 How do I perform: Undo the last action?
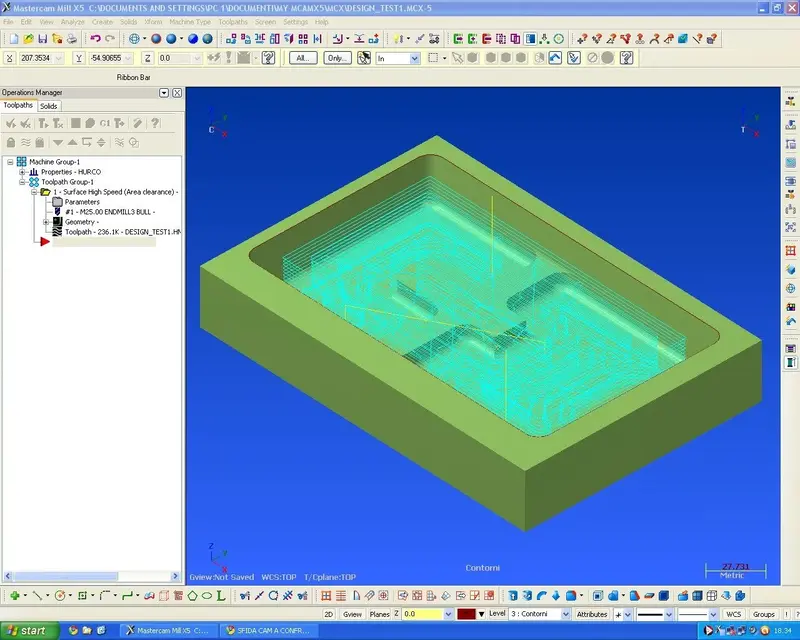(95, 39)
